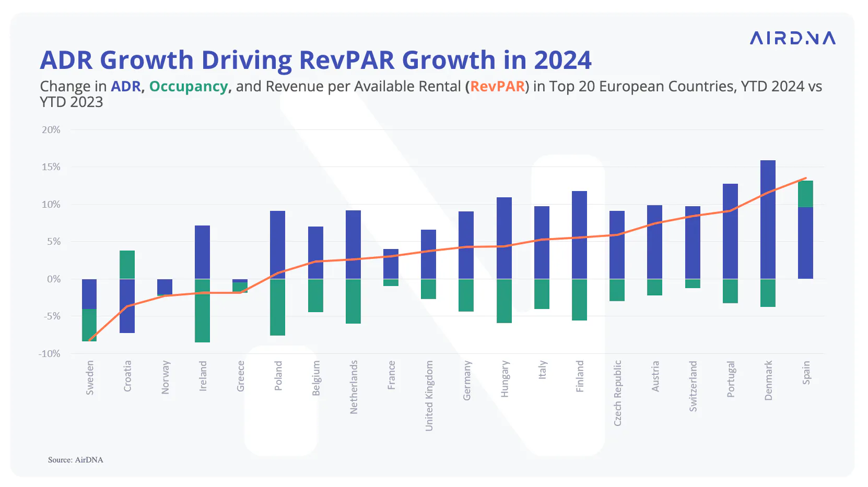The height and width of the screenshot is (487, 868).
Task: Click the blue 'ADR' word in subtitle
Action: click(126, 86)
